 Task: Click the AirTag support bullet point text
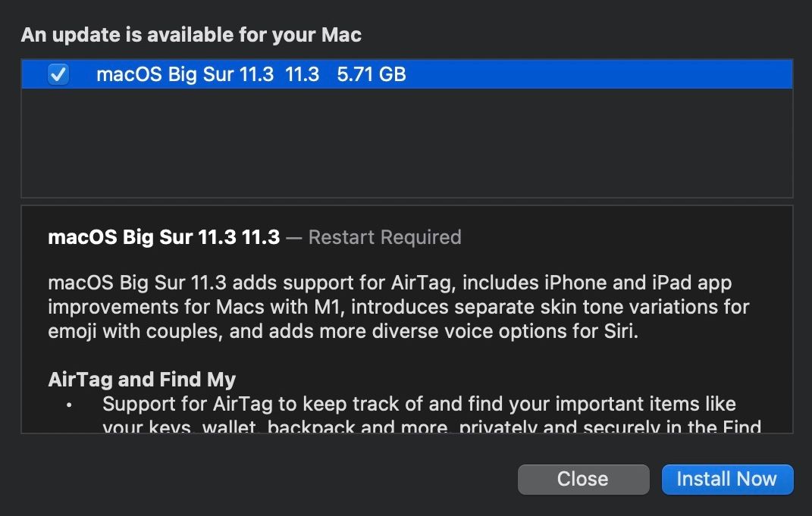(417, 404)
